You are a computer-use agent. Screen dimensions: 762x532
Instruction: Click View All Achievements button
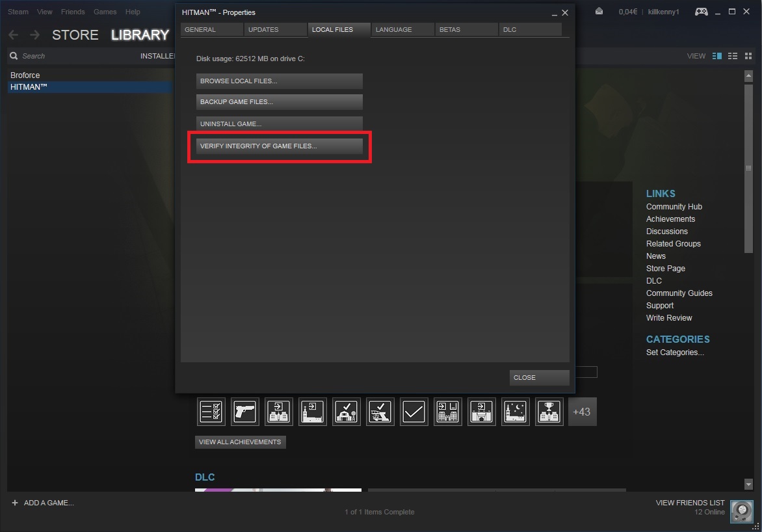point(240,442)
